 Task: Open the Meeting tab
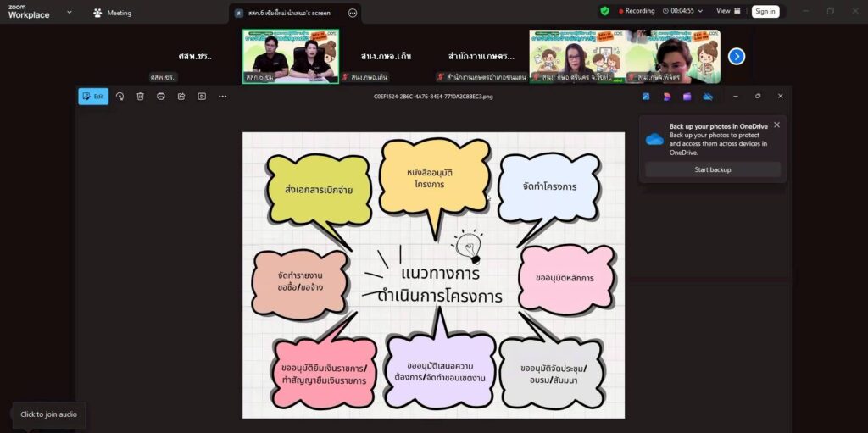click(112, 13)
